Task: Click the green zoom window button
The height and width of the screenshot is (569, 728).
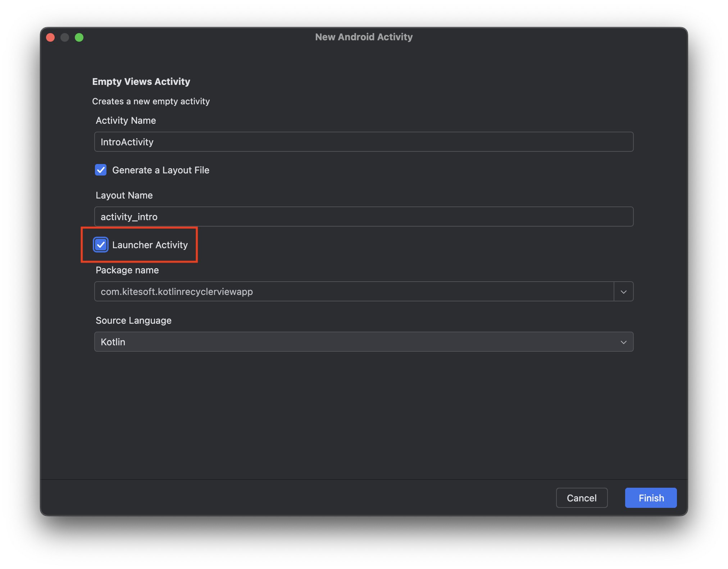Action: 79,37
